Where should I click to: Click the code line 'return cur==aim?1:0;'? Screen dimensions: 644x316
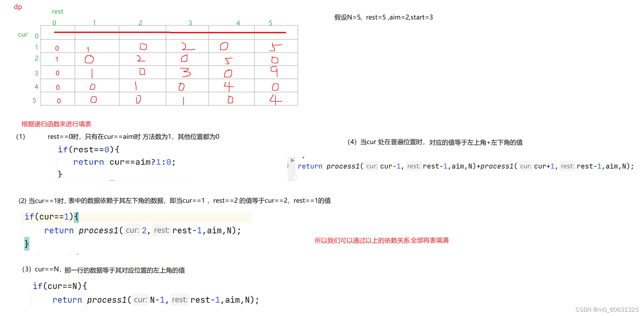pos(124,162)
